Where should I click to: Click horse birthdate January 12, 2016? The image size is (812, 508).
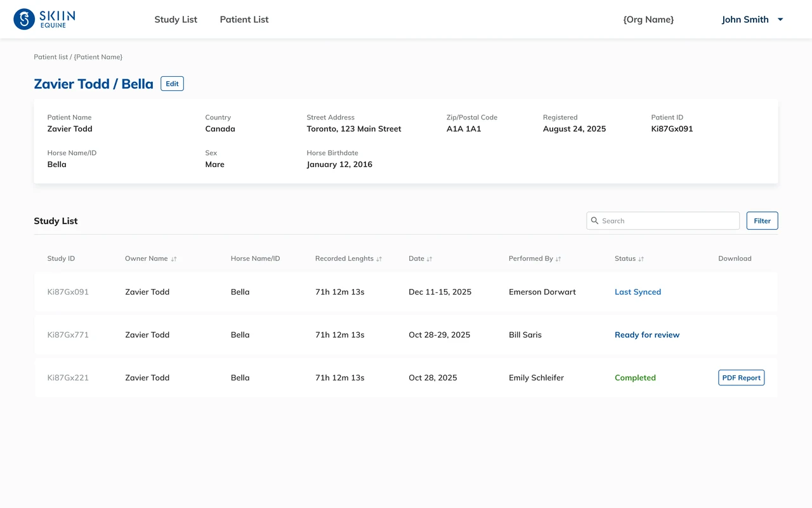point(339,164)
